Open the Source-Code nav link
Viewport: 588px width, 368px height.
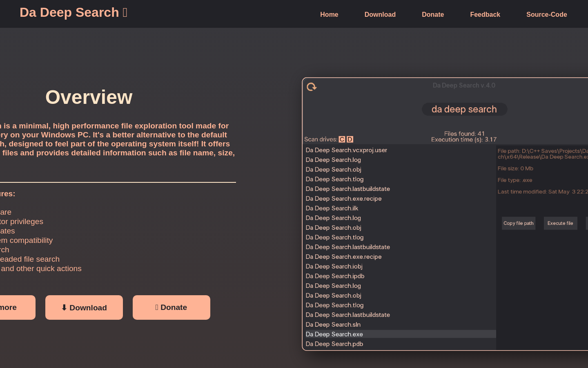click(x=546, y=14)
